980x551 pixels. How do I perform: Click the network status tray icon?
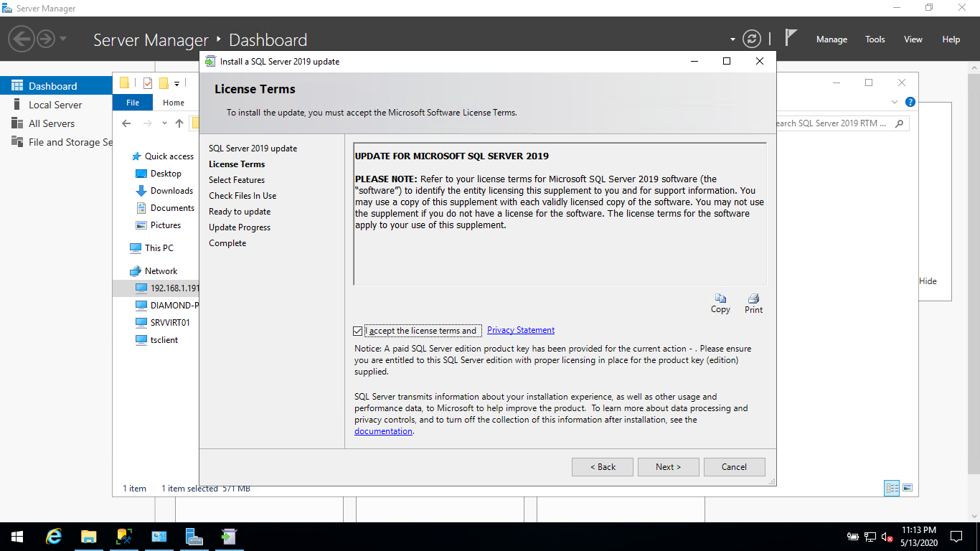coord(870,537)
